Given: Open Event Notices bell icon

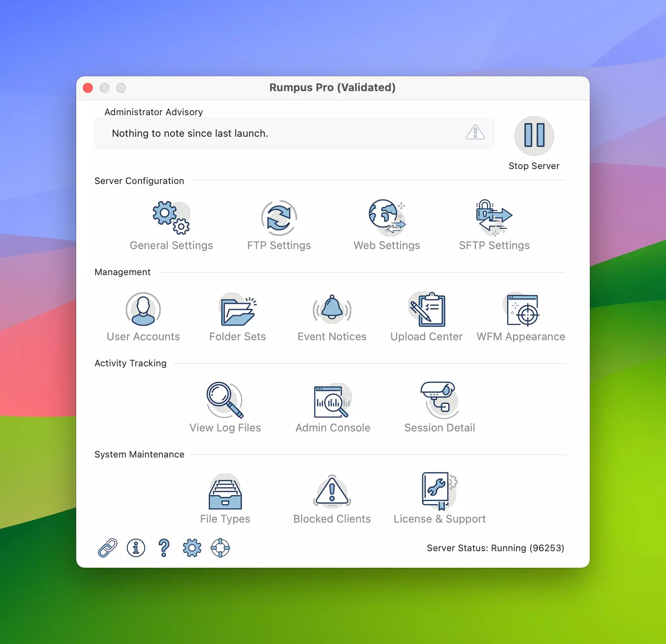Looking at the screenshot, I should point(332,310).
